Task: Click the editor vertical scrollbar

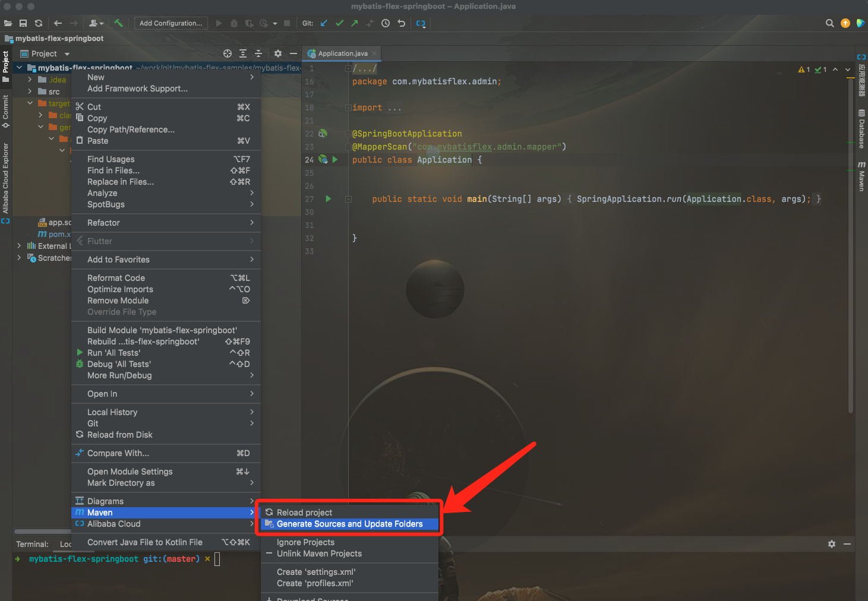Action: point(851,238)
